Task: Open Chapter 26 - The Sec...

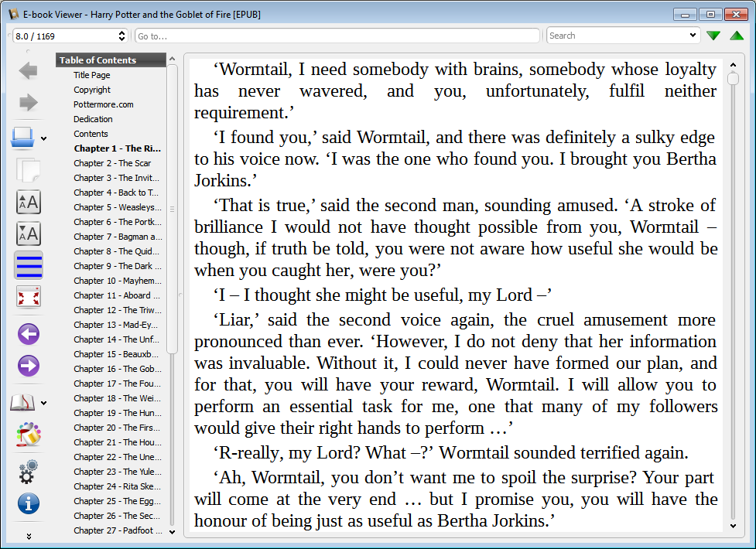Action: click(x=117, y=517)
